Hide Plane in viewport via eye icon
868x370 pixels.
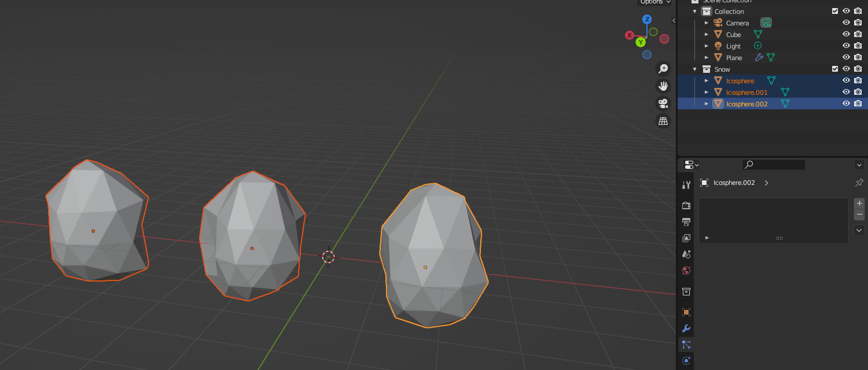click(846, 57)
